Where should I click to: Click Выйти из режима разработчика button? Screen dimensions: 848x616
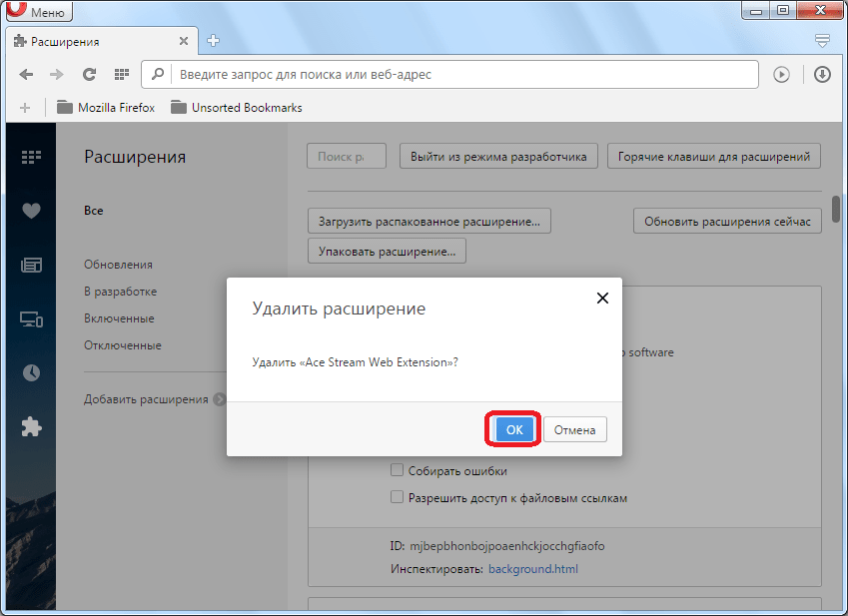498,156
